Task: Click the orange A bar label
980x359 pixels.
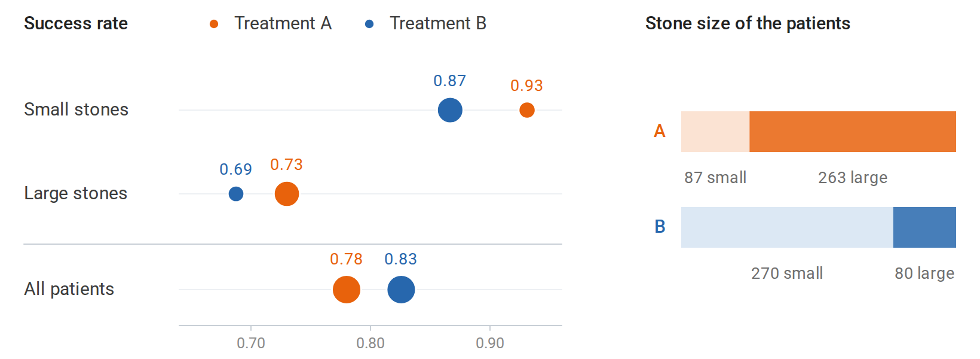Action: coord(660,131)
